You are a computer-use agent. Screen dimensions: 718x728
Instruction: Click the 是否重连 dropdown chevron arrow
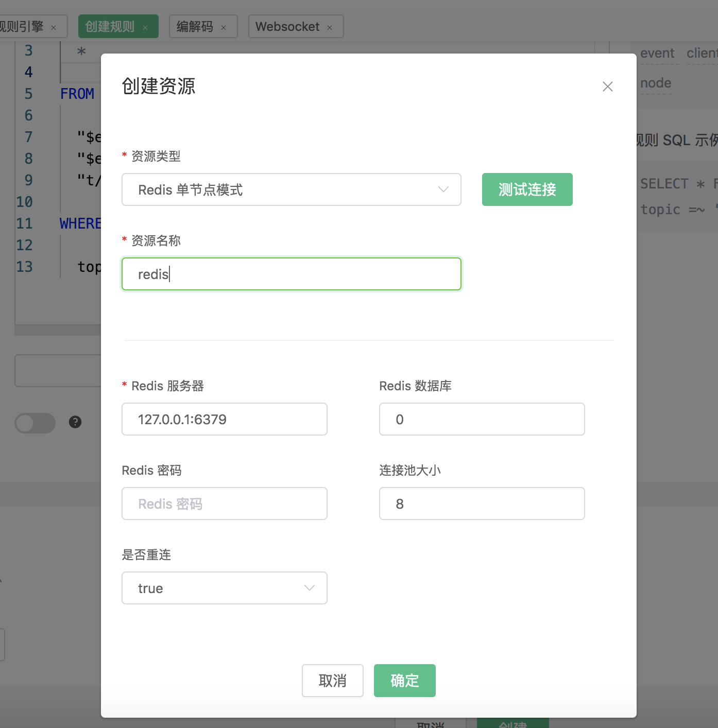tap(309, 588)
